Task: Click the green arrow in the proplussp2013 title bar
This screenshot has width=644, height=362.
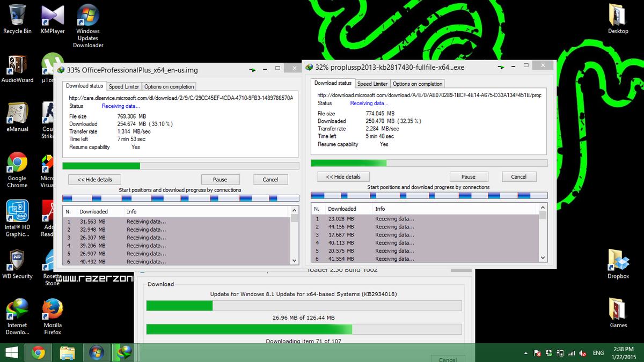Action: pyautogui.click(x=501, y=67)
